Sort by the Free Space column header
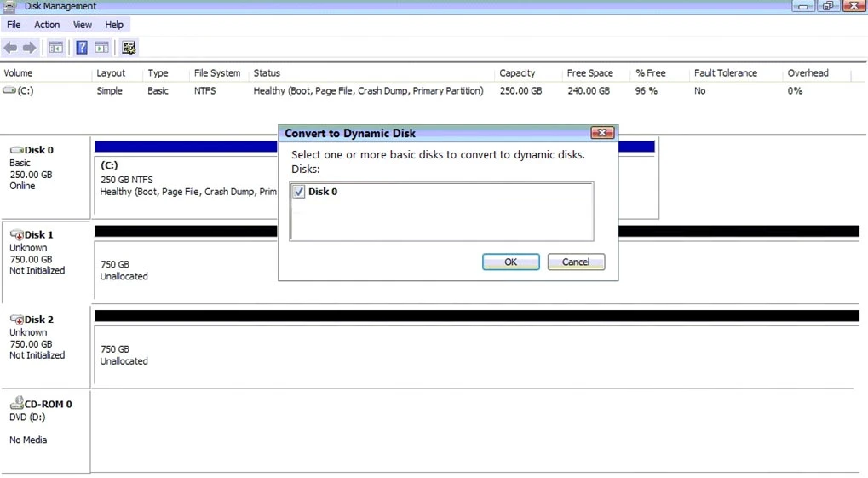Screen dimensions: 868x478 click(589, 73)
